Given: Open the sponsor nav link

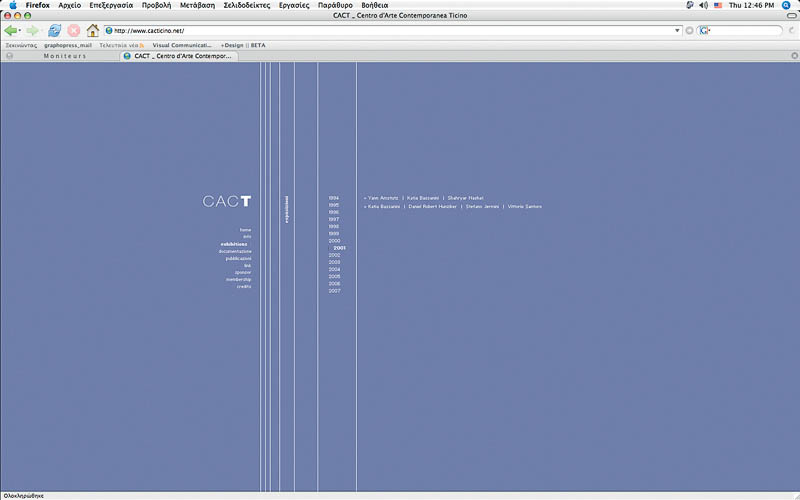Looking at the screenshot, I should coord(243,272).
